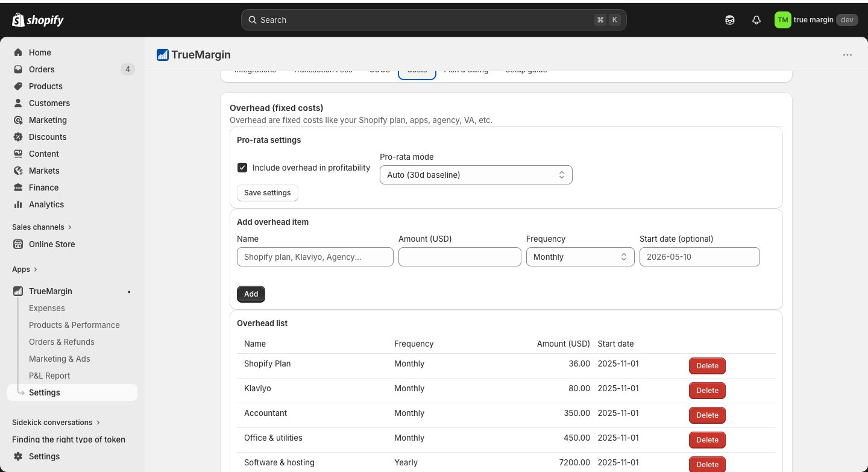868x472 pixels.
Task: Click the TM avatar badge
Action: (782, 20)
